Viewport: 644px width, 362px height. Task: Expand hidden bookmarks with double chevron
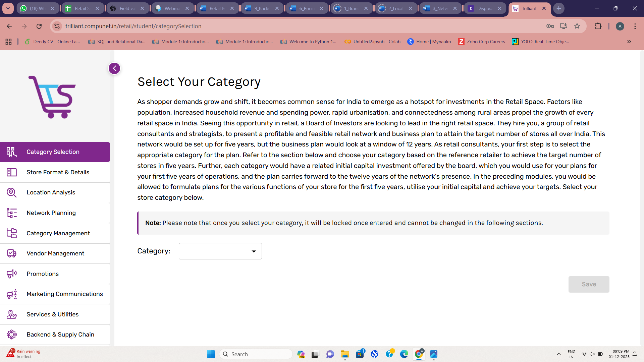point(629,42)
